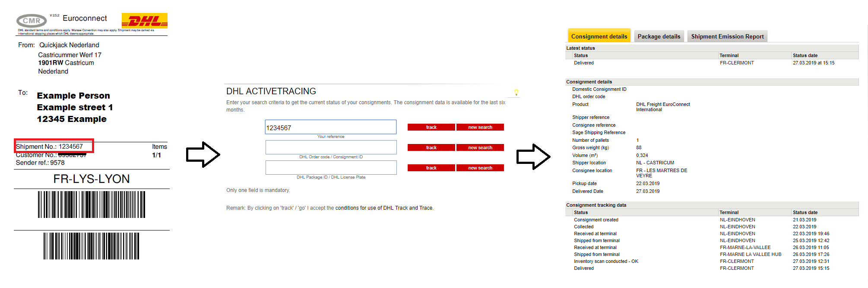Click the upper barcode below FR-LYS-LYON
The width and height of the screenshot is (868, 288).
91,205
